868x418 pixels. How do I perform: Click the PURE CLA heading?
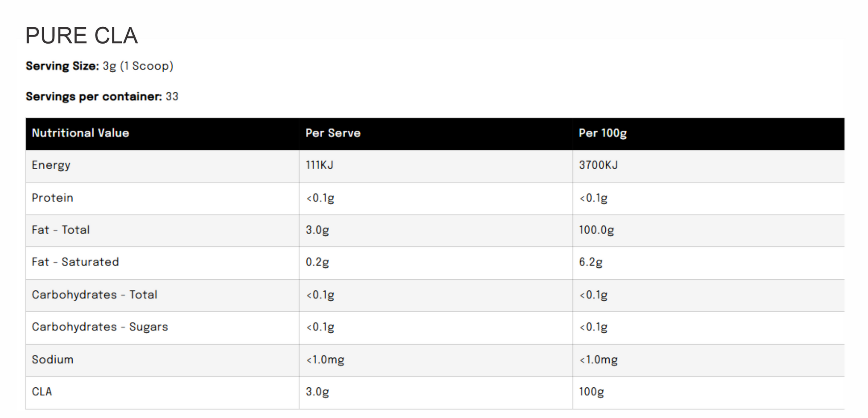pyautogui.click(x=82, y=36)
